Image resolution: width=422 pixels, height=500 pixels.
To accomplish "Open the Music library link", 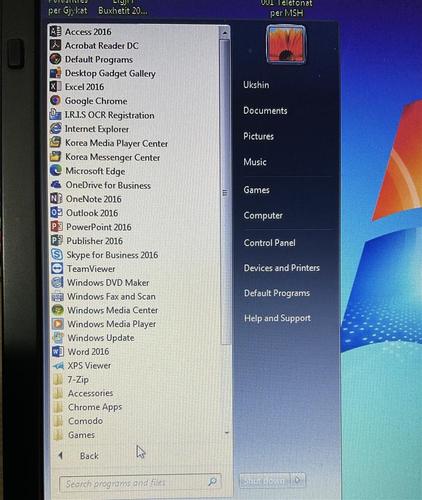I will point(255,162).
